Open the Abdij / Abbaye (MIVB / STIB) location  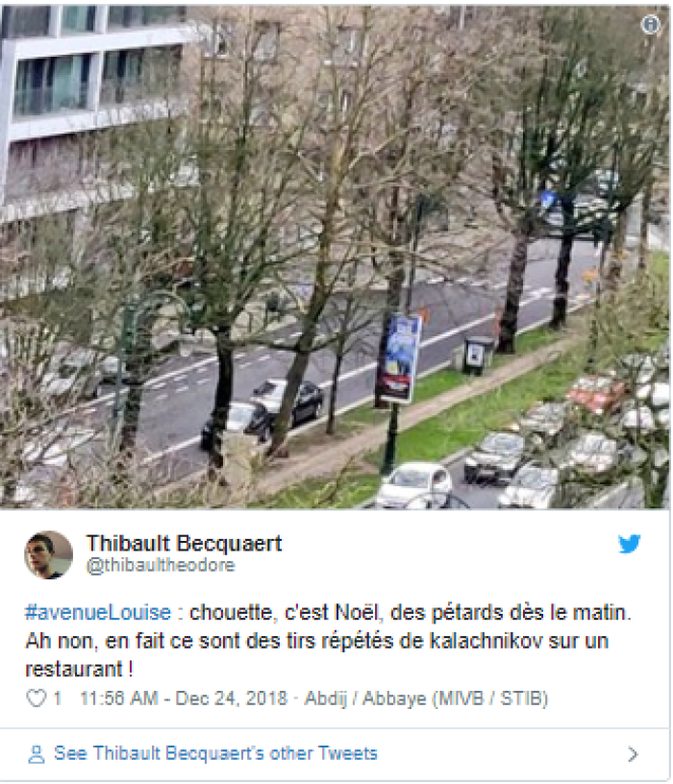426,698
